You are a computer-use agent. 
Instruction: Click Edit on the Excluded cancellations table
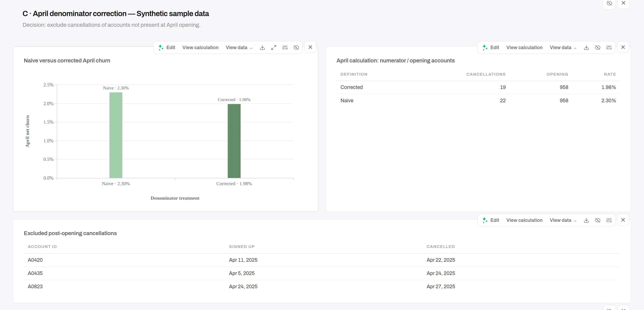(494, 220)
